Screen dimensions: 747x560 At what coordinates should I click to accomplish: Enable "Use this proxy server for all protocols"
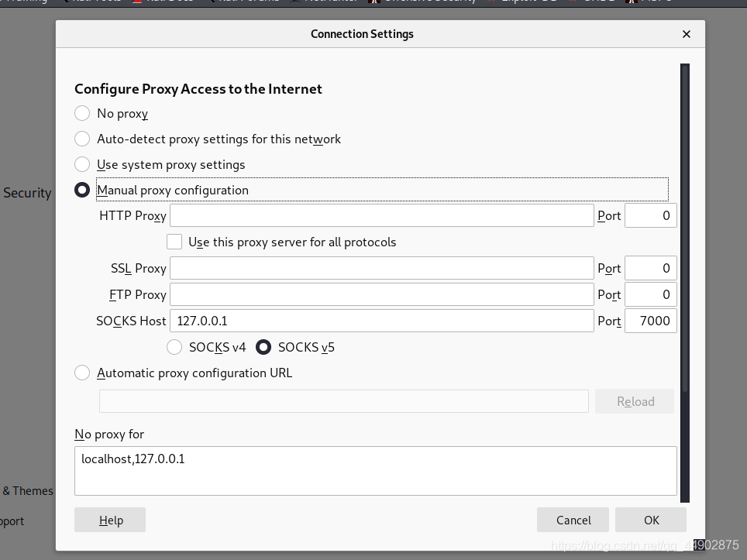(x=174, y=242)
